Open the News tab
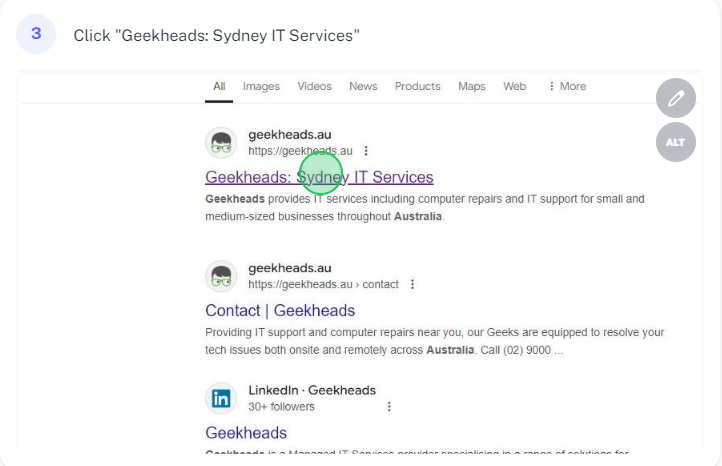 (x=363, y=86)
